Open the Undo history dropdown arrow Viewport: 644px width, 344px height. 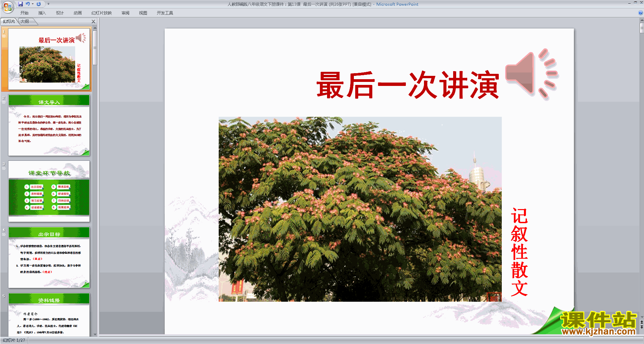coord(33,4)
